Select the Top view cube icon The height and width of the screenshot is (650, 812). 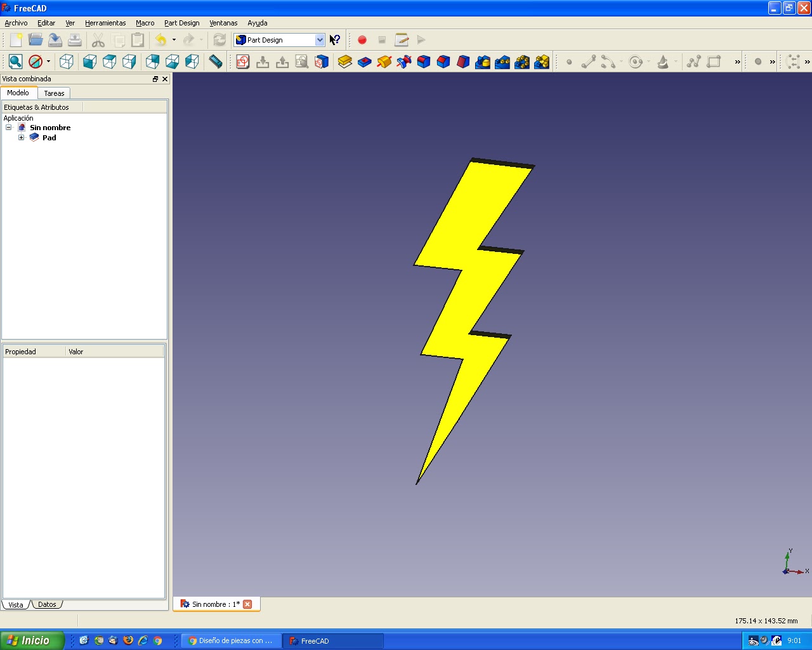[110, 62]
